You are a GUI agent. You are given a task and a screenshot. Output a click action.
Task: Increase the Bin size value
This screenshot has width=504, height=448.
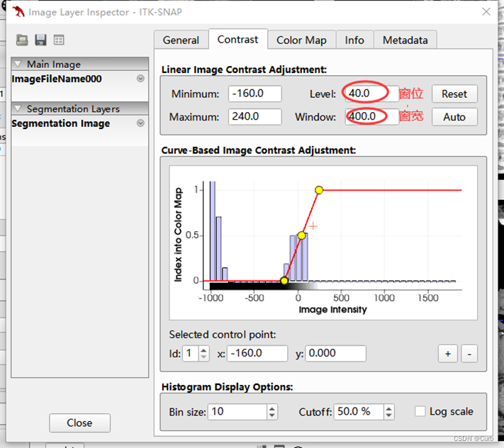tap(272, 408)
